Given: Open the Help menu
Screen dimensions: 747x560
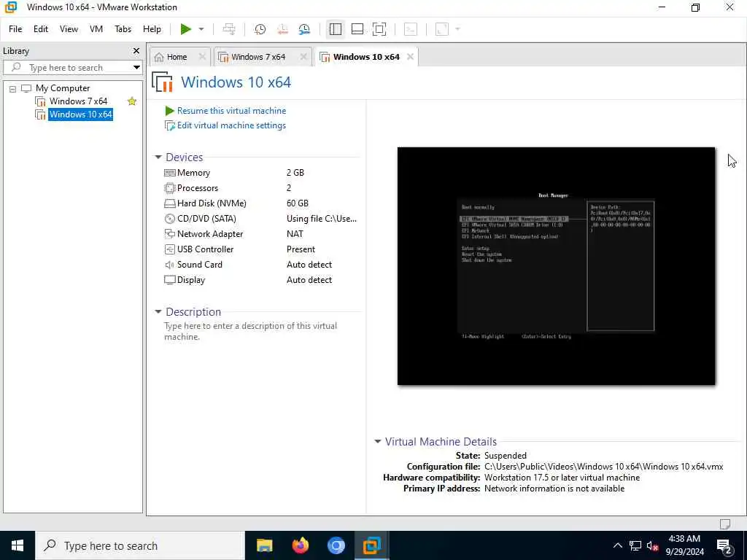Looking at the screenshot, I should tap(152, 29).
